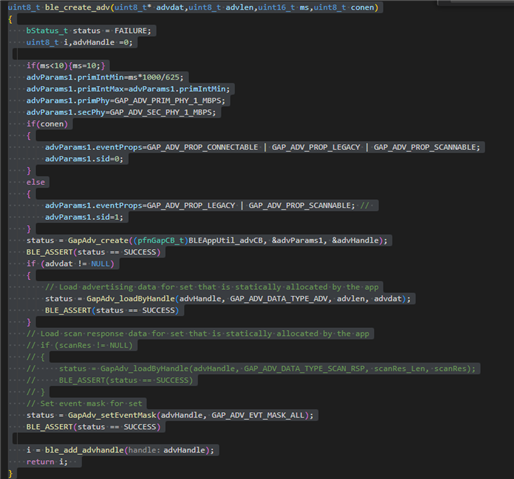514x479 pixels.
Task: Click the advParams1.sid=0 assignment
Action: click(84, 159)
